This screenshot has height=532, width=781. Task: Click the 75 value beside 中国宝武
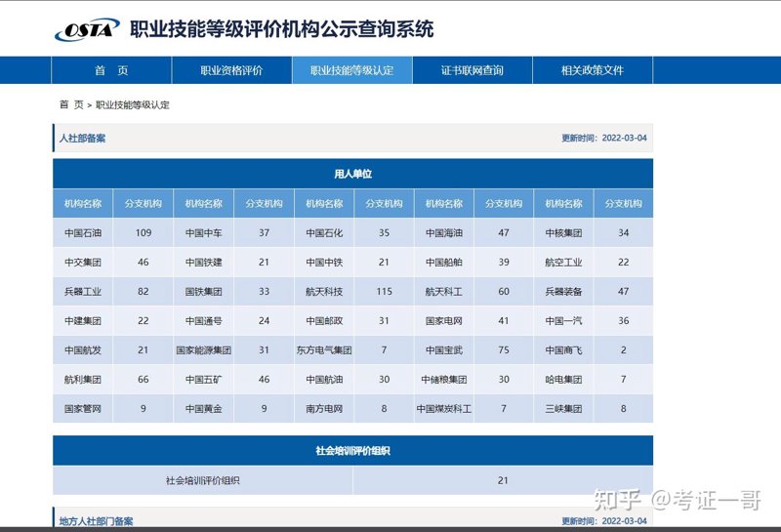[x=504, y=350]
